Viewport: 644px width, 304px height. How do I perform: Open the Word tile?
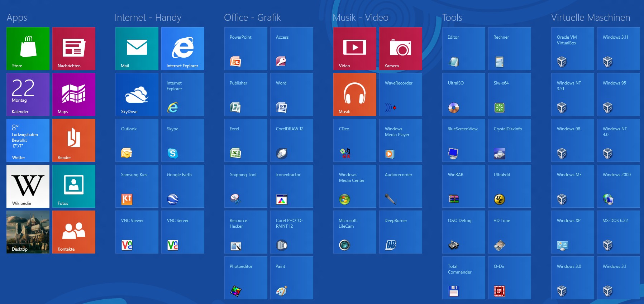pyautogui.click(x=292, y=95)
